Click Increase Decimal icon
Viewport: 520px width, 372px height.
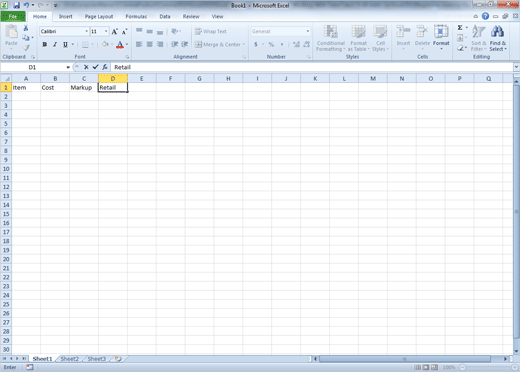[x=296, y=44]
